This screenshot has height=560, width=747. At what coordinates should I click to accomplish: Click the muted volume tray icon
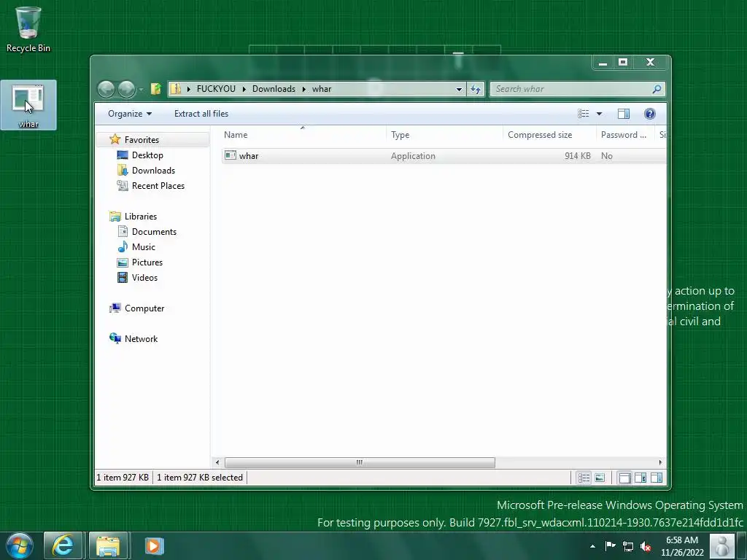[646, 546]
